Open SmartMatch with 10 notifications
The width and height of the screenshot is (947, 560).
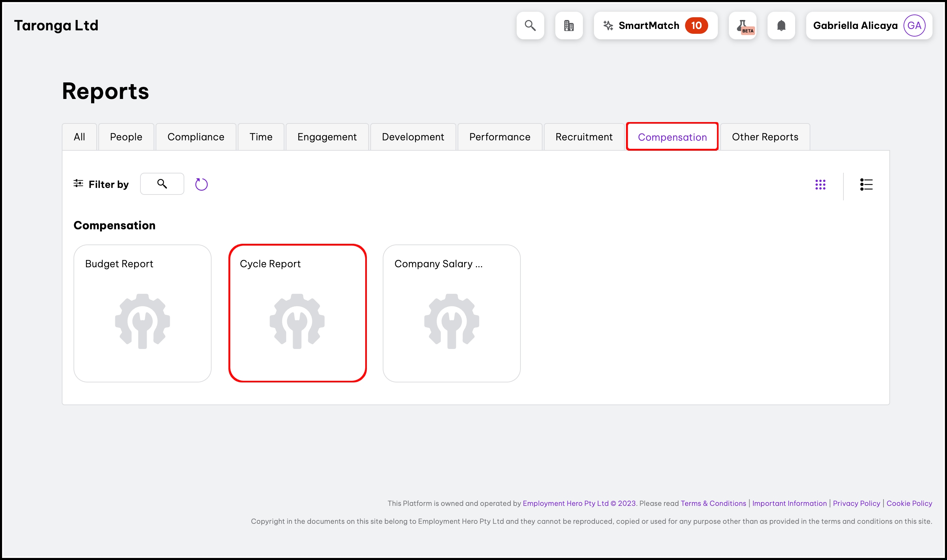[x=655, y=26]
